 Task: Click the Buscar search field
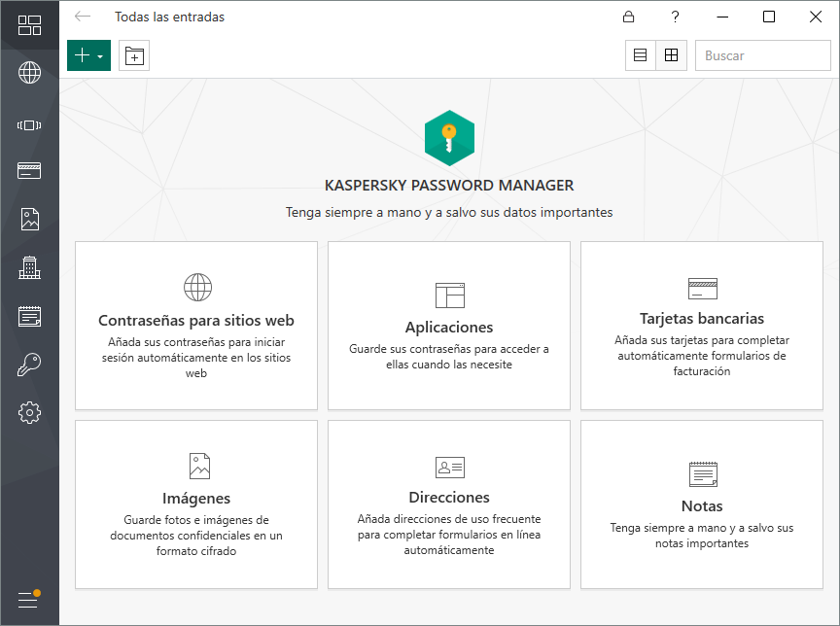tap(762, 56)
